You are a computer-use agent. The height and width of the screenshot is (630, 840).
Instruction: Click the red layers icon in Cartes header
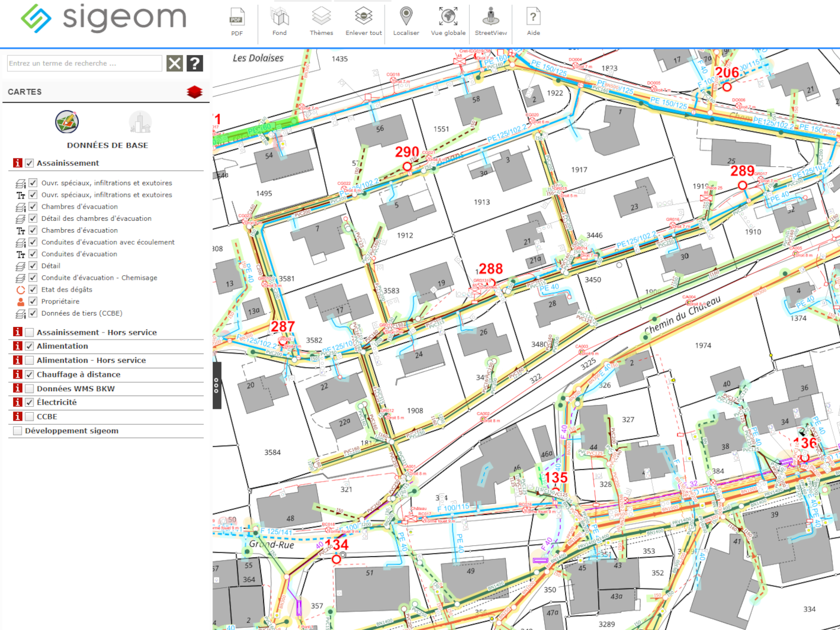[x=194, y=92]
